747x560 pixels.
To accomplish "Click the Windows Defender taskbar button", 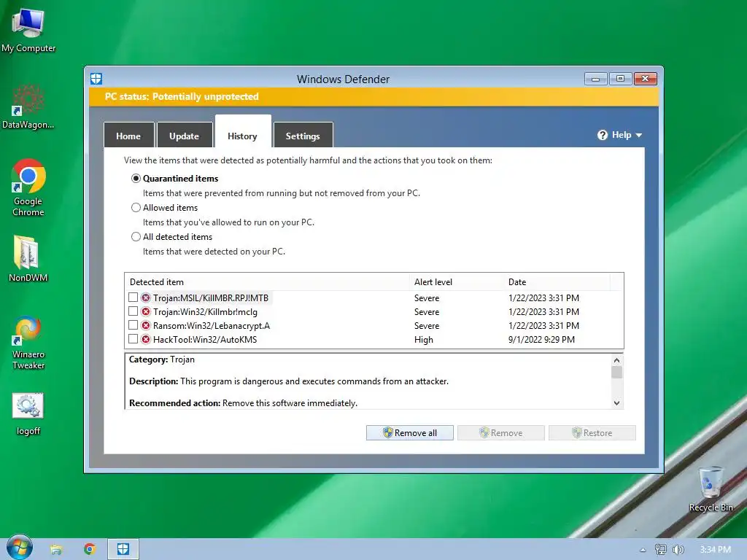I will [123, 549].
